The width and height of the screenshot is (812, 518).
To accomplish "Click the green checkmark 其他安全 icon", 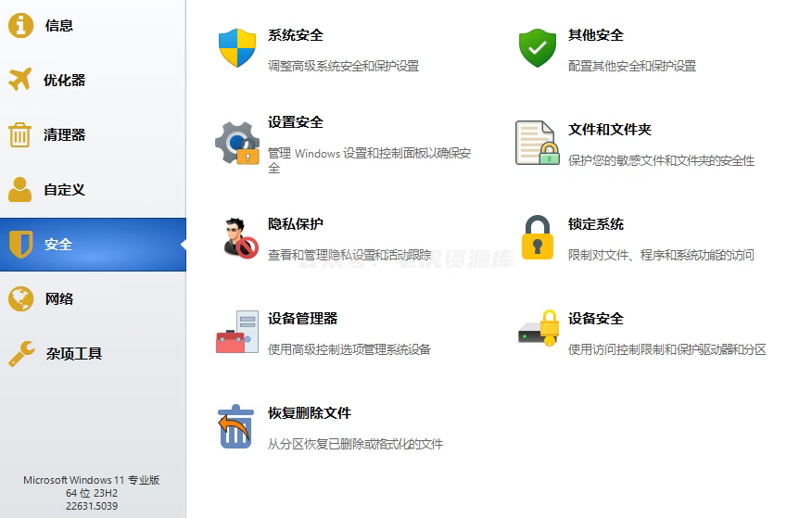I will coord(537,48).
